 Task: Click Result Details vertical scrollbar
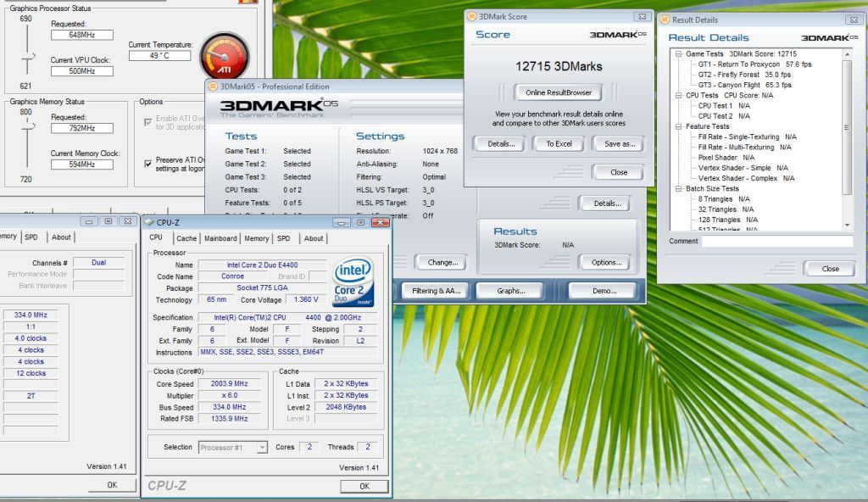(847, 127)
